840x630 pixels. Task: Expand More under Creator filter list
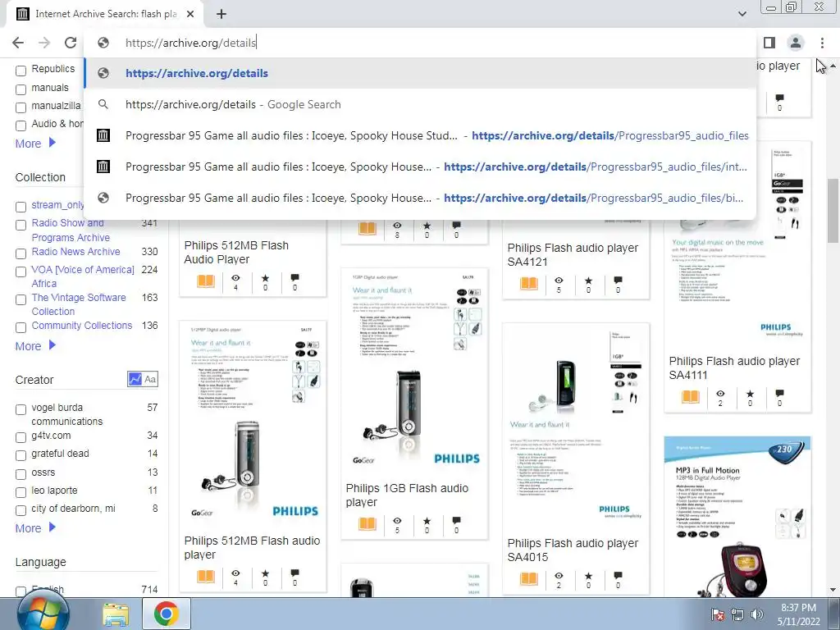coord(35,527)
